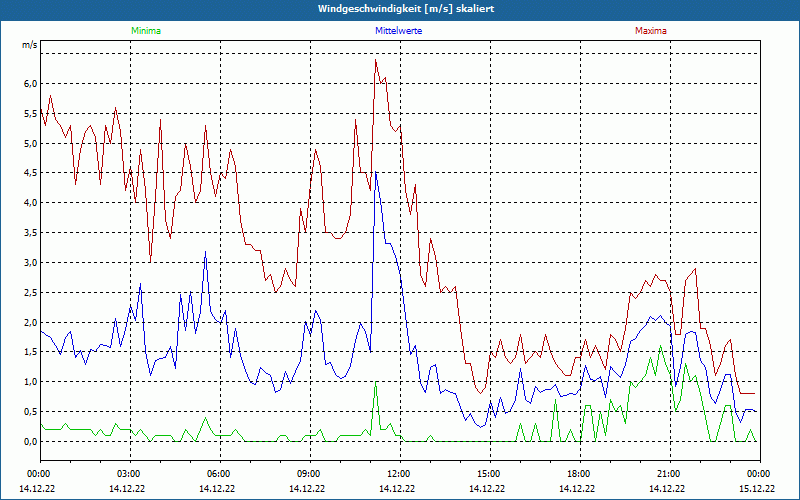The image size is (800, 500).
Task: Click the 06:00 time axis label
Action: pos(220,474)
